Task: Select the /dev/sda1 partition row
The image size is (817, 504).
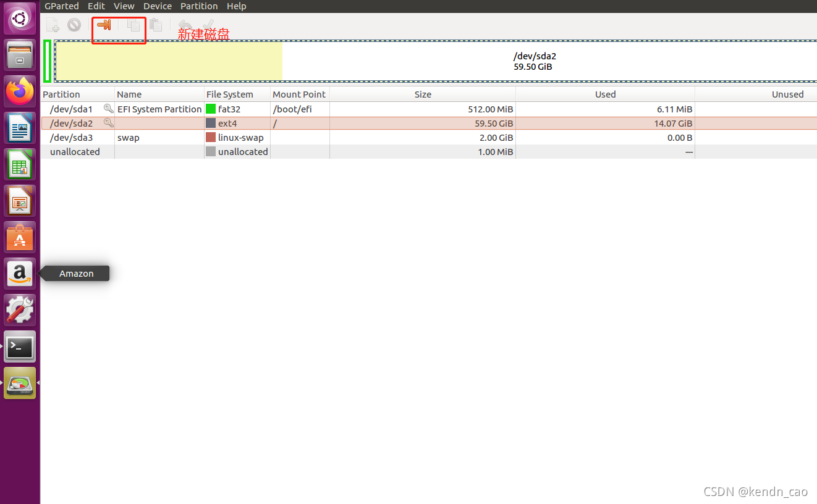Action: tap(429, 109)
